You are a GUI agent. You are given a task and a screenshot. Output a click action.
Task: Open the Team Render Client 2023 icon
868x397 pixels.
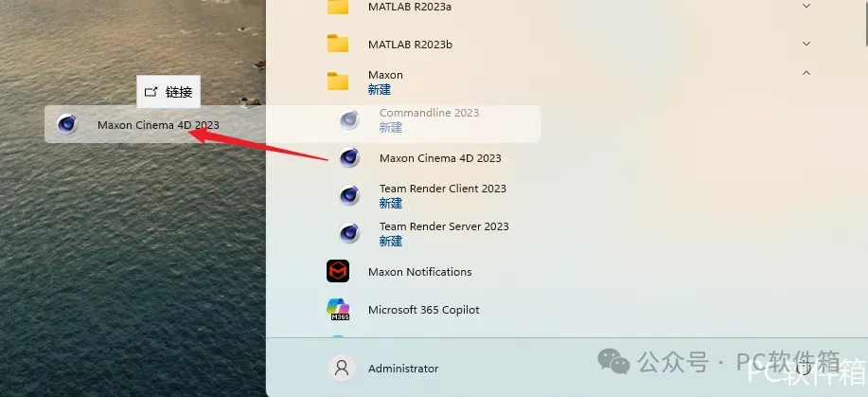click(x=349, y=196)
